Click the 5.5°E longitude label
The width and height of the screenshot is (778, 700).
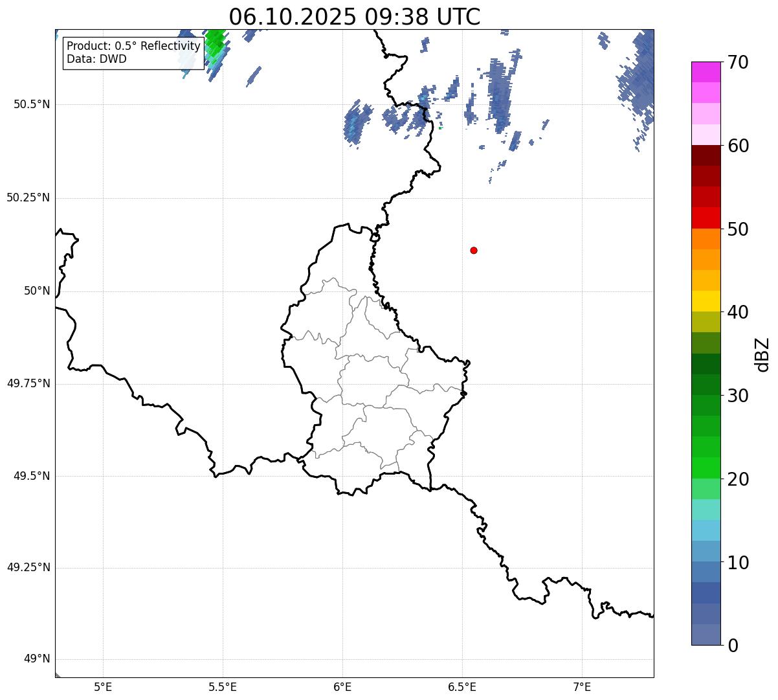pos(223,686)
